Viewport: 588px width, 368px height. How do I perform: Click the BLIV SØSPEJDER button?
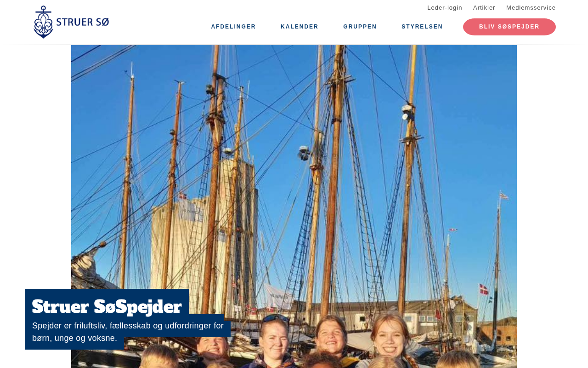[x=509, y=27]
